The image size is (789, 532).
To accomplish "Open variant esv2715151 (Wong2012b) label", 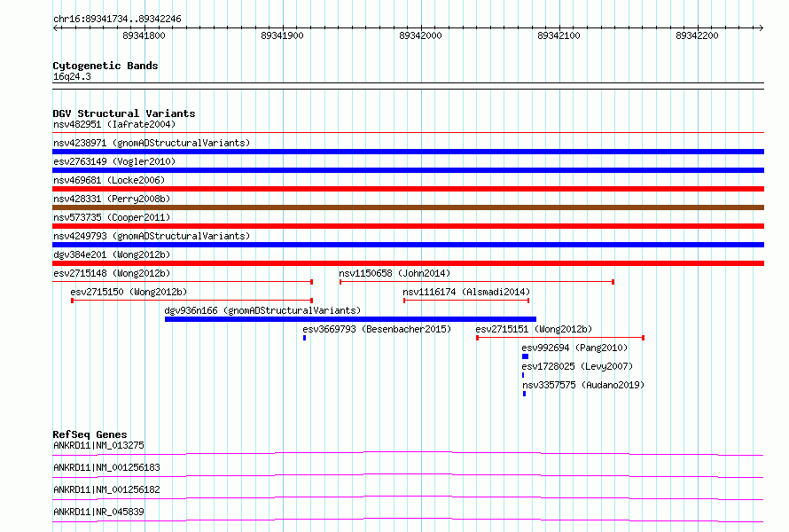I will (534, 329).
